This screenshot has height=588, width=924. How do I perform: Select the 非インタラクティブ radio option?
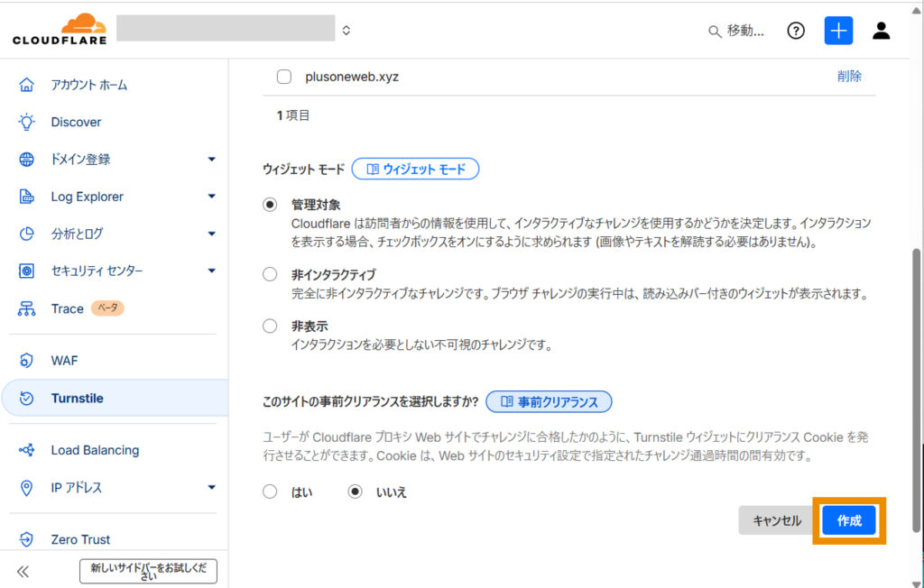pyautogui.click(x=270, y=274)
